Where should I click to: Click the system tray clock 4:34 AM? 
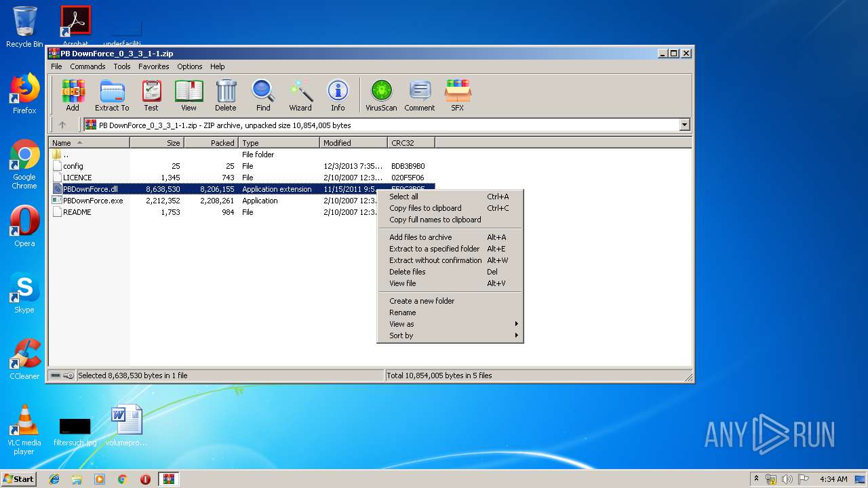pyautogui.click(x=833, y=479)
